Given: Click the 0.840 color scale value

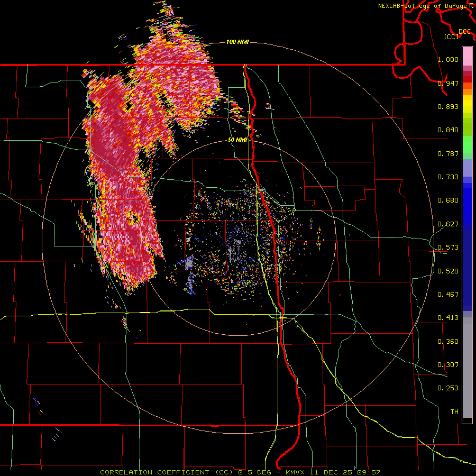Looking at the screenshot, I should 448,130.
